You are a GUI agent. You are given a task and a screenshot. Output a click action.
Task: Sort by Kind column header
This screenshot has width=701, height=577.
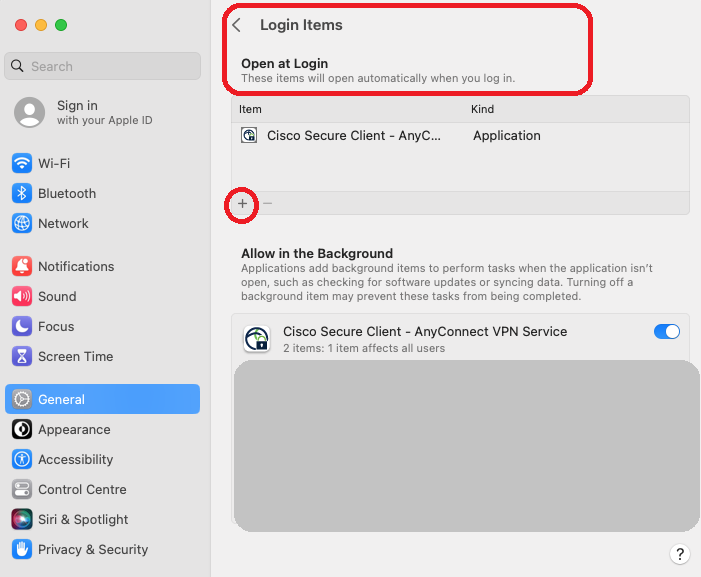click(482, 109)
